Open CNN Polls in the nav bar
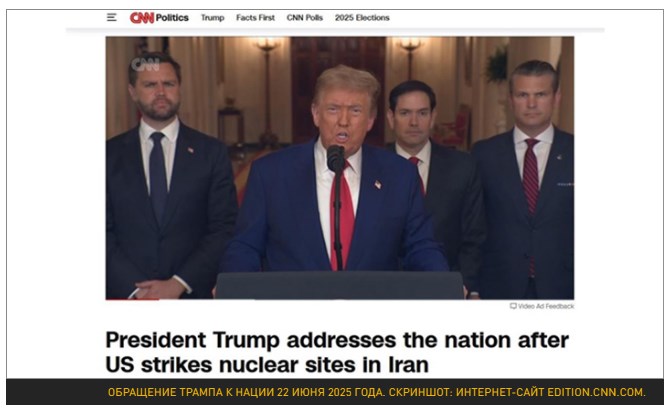The image size is (669, 411). 305,17
